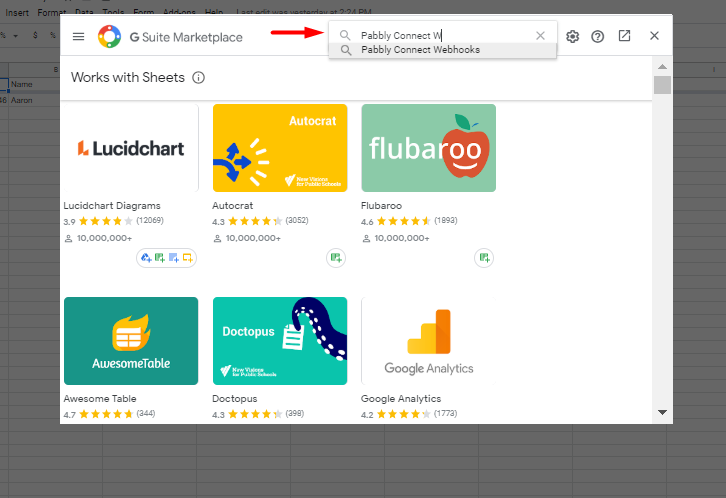Open the help question mark icon
The image size is (726, 498).
(597, 36)
